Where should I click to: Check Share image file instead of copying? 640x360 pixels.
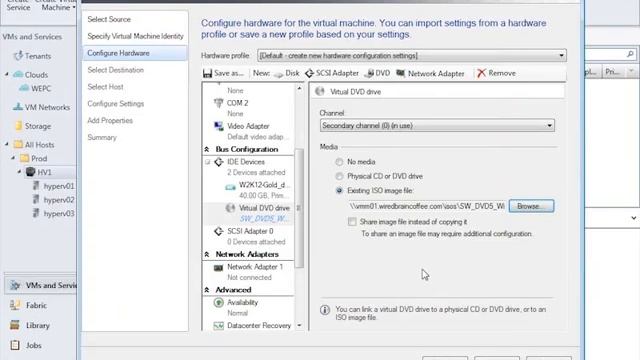[352, 222]
